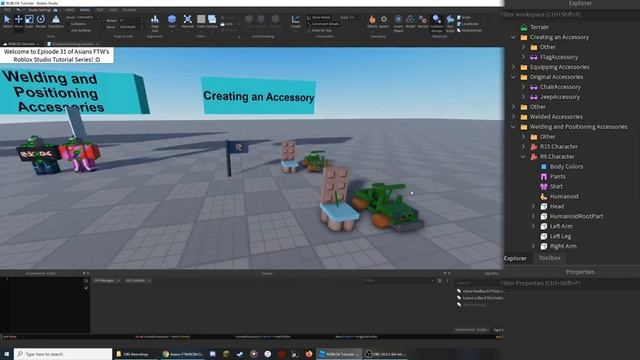Viewport: 640px width, 360px height.
Task: Collapse Welding and Positioning Accessories folder
Action: [x=513, y=127]
